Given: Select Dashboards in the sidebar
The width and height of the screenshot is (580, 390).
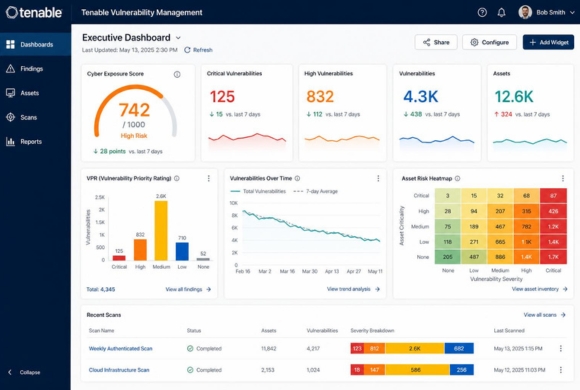Looking at the screenshot, I should tap(36, 44).
